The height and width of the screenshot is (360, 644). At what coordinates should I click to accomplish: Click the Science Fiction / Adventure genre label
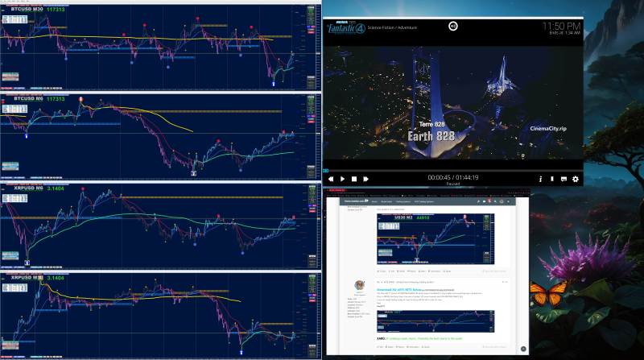click(392, 27)
